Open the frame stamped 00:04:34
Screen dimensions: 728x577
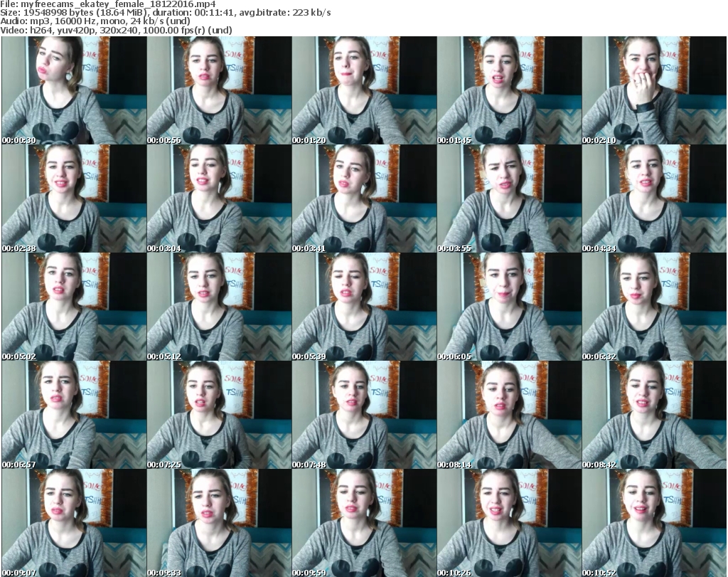pyautogui.click(x=653, y=198)
